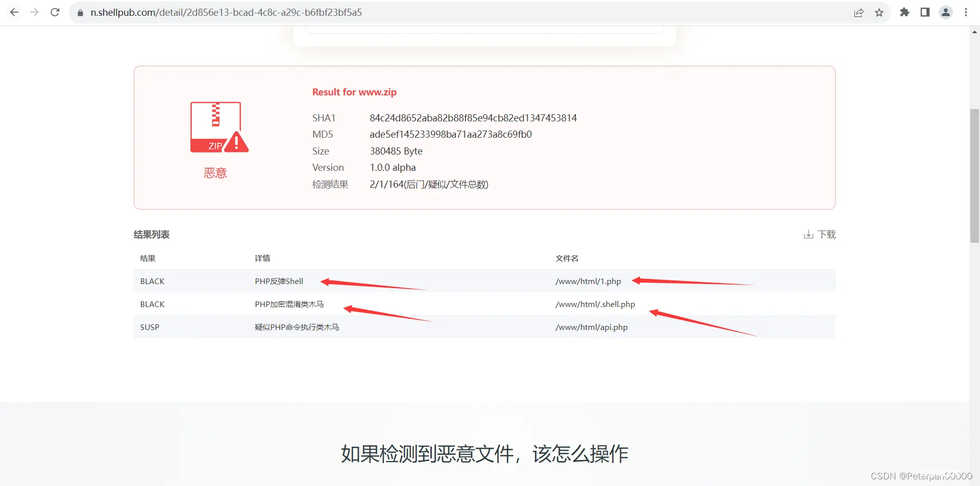Click BLACK in the .shell.php row

152,304
